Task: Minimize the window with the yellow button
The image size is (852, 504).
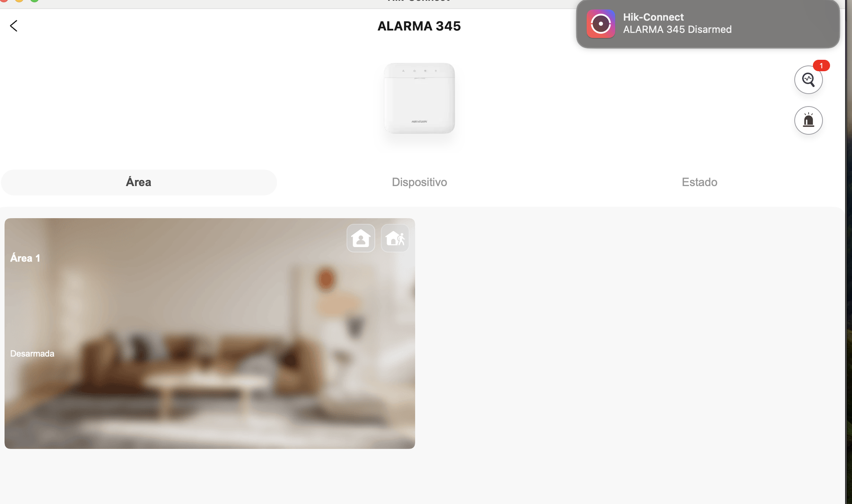Action: [x=19, y=0]
